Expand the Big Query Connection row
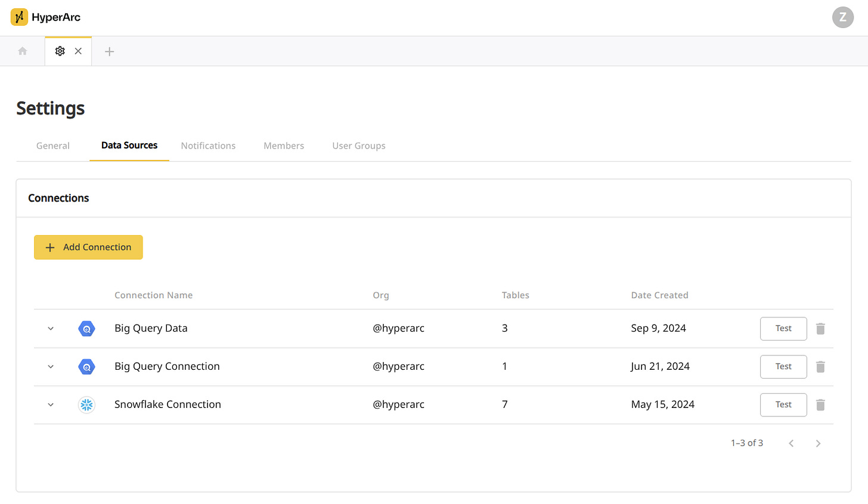868x504 pixels. click(x=51, y=367)
